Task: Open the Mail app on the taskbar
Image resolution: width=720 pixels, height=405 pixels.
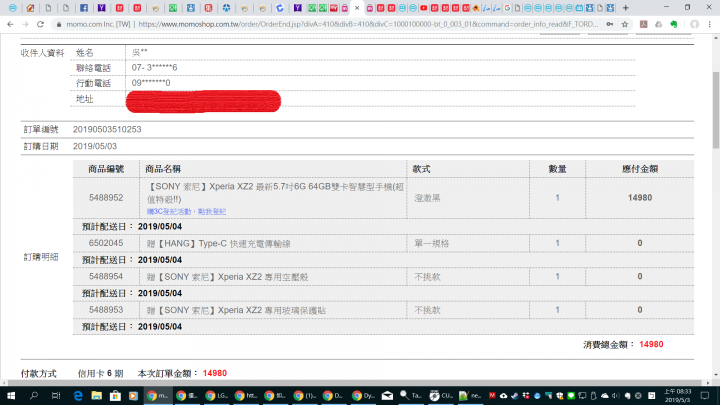Action: point(387,395)
